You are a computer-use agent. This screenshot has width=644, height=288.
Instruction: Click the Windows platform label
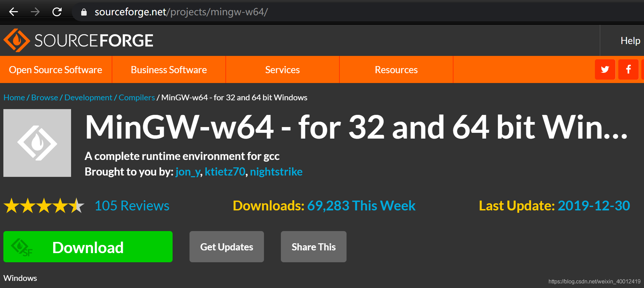pyautogui.click(x=20, y=278)
